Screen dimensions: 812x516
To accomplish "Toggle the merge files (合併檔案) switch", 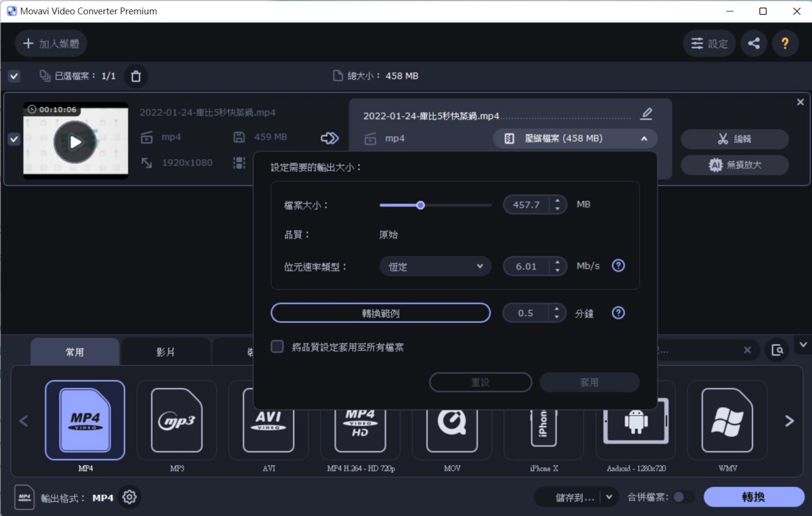I will pyautogui.click(x=682, y=497).
